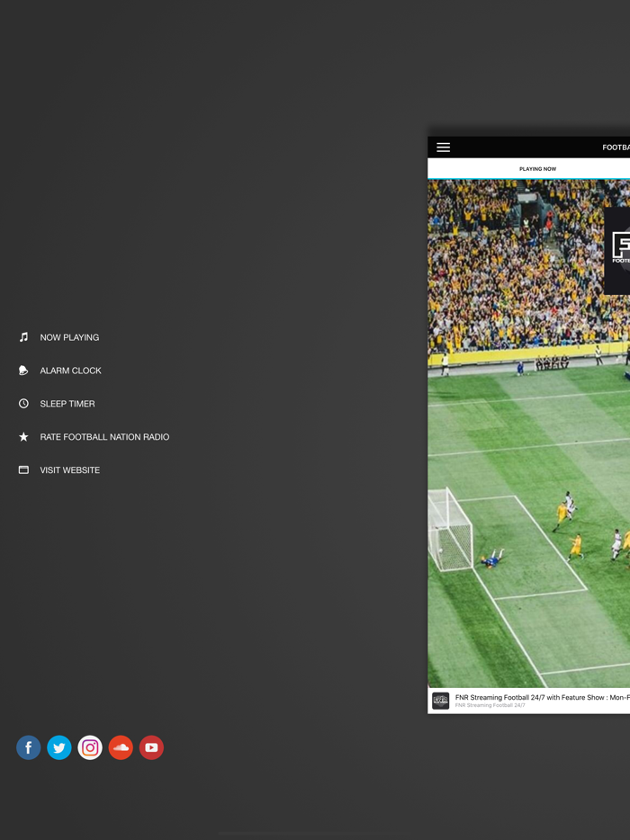This screenshot has width=630, height=840.
Task: Click the football match artwork image
Action: (x=528, y=433)
